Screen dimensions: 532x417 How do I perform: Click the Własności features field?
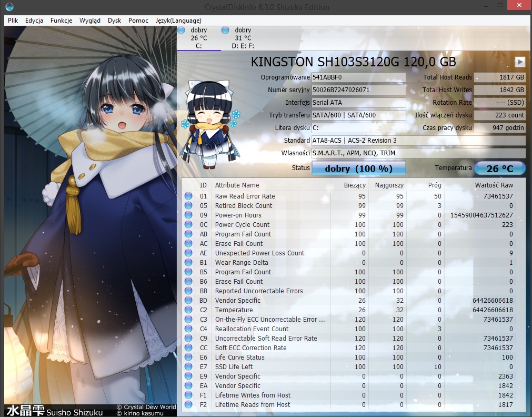point(419,153)
